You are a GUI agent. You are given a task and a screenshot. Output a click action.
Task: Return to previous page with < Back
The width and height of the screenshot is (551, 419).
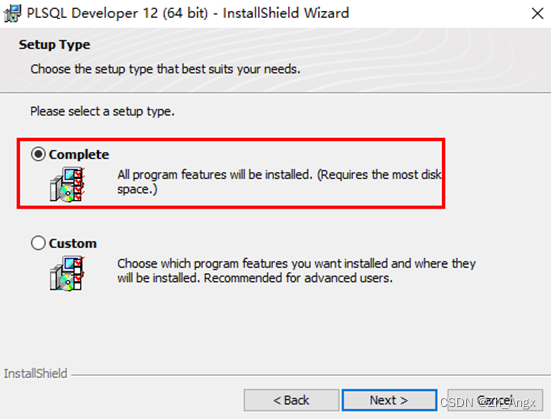tap(291, 400)
